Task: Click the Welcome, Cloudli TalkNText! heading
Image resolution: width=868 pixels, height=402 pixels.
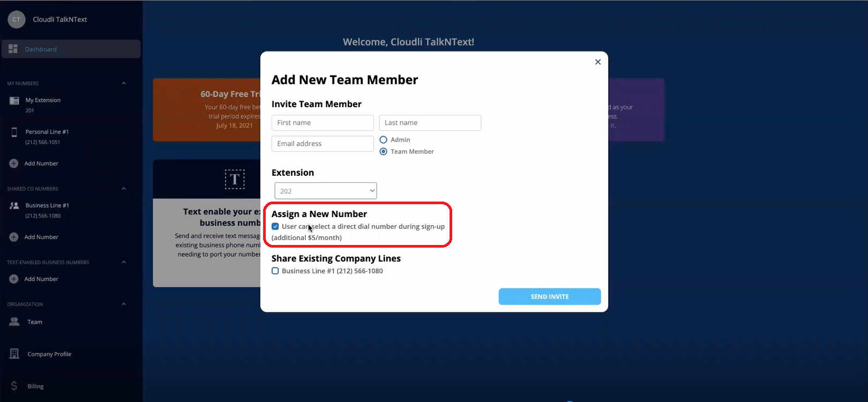Action: 408,42
